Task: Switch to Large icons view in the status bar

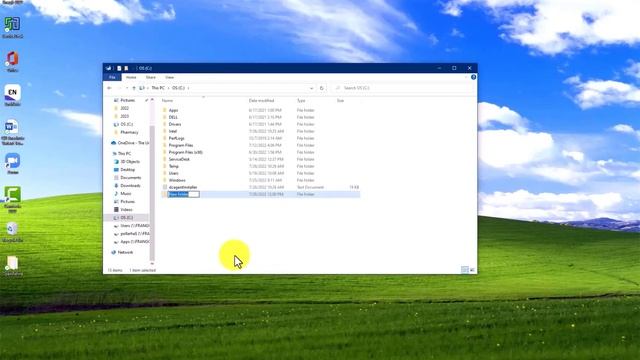Action: click(x=472, y=270)
